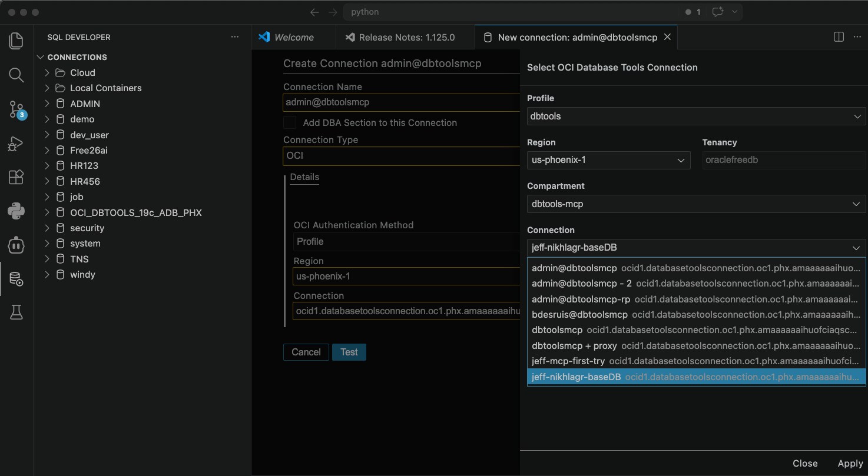
Task: Choose admin@dbtoolsmcp - 2 from connection list
Action: tap(696, 284)
